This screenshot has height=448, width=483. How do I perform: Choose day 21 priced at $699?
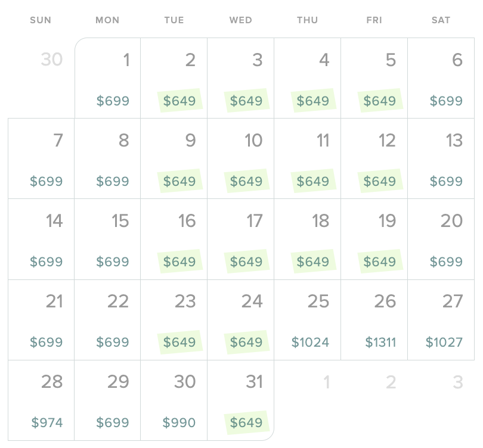[41, 320]
